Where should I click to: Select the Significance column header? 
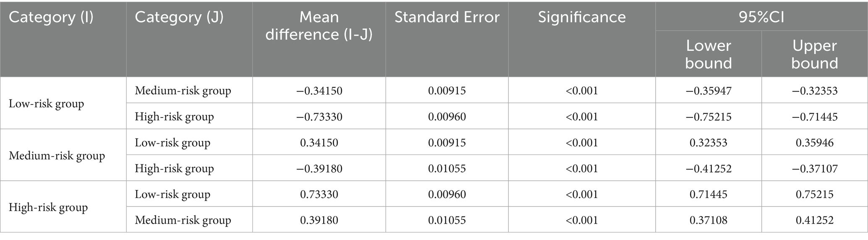581,17
